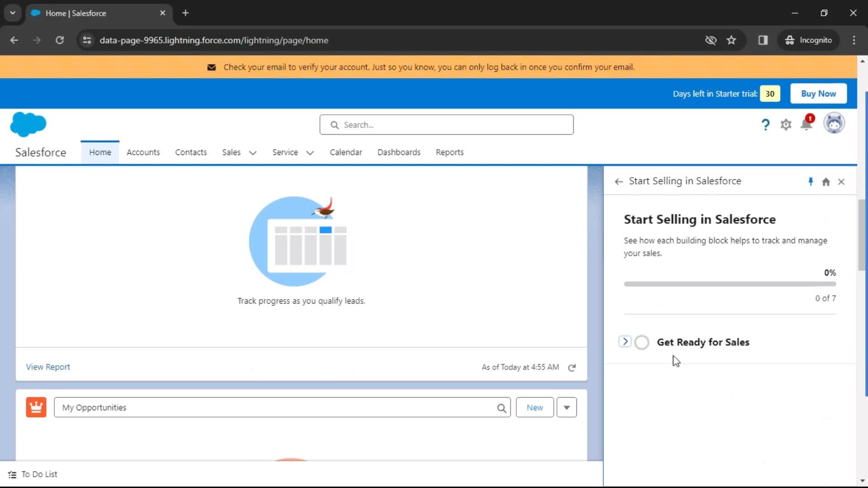This screenshot has height=488, width=868.
Task: Open the user profile avatar
Action: [834, 123]
